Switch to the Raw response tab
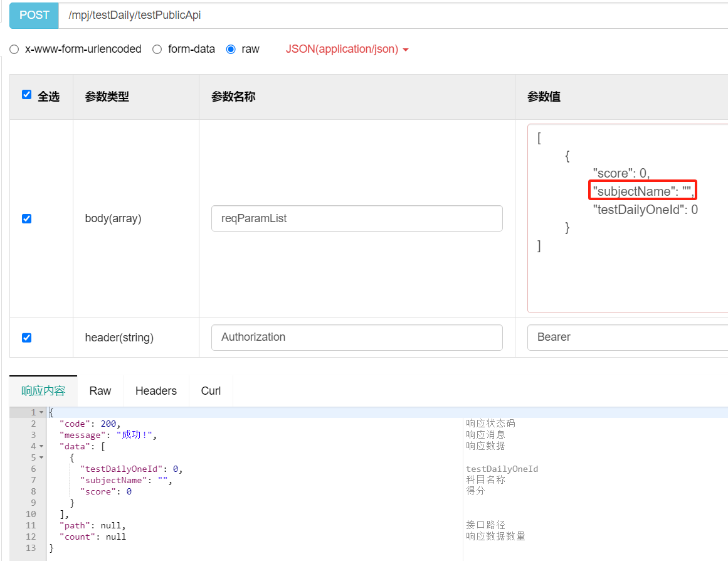The width and height of the screenshot is (728, 561). (x=100, y=390)
